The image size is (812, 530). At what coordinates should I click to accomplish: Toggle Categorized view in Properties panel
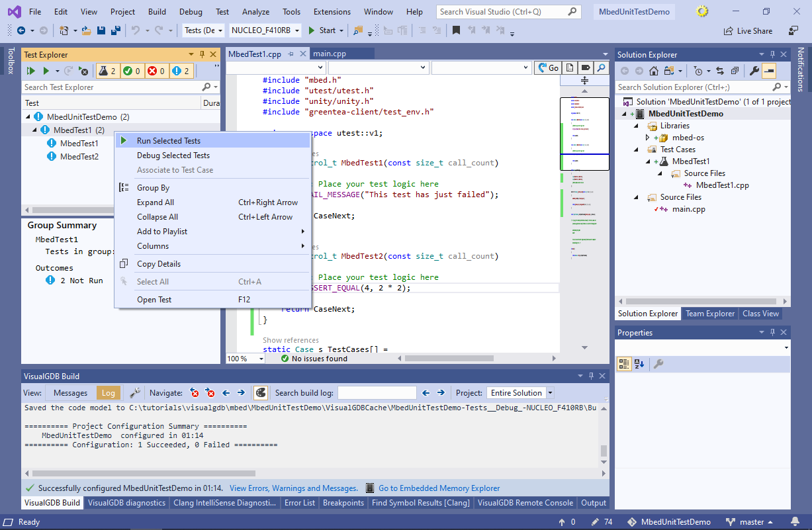point(623,364)
